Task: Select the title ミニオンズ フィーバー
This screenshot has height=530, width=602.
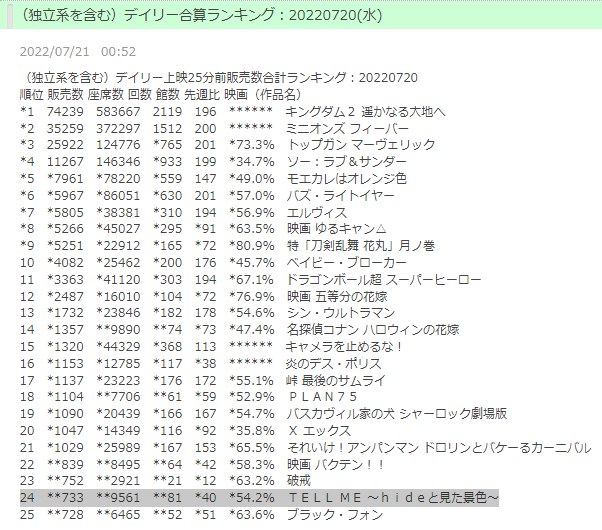Action: (348, 129)
